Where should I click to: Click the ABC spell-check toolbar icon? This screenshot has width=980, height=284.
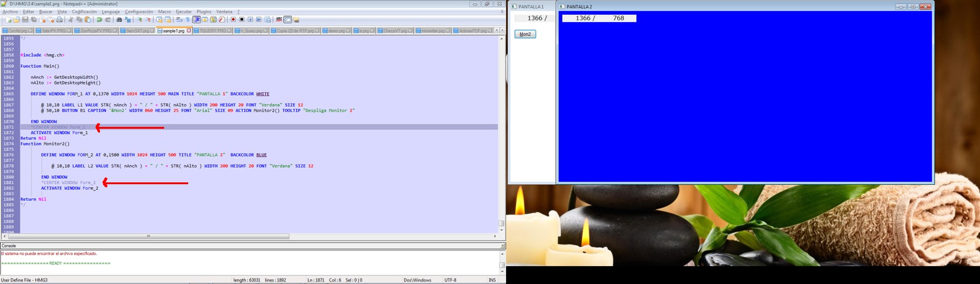(279, 20)
